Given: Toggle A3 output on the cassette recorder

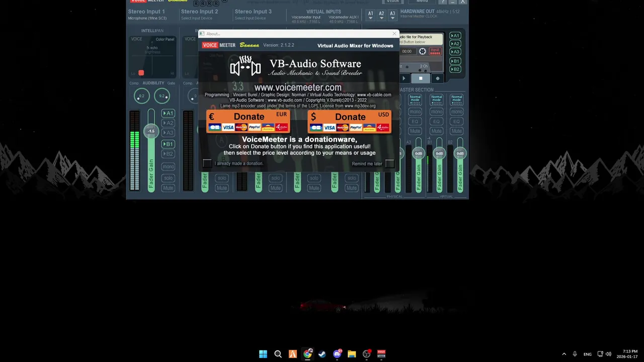Looking at the screenshot, I should 455,52.
